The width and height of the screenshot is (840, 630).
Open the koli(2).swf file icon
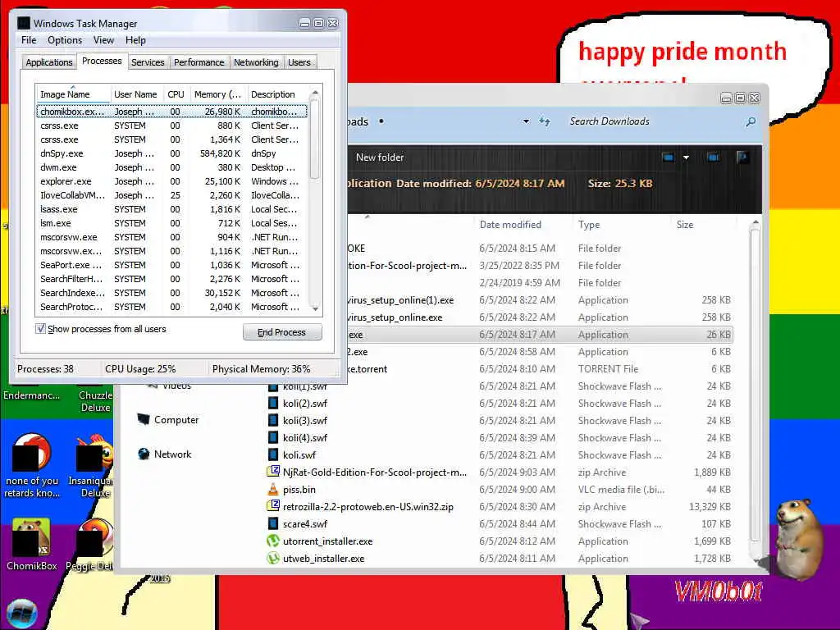point(273,404)
